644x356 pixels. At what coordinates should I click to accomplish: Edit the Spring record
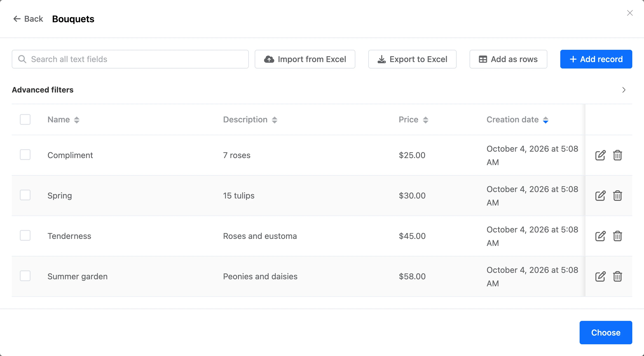click(600, 196)
